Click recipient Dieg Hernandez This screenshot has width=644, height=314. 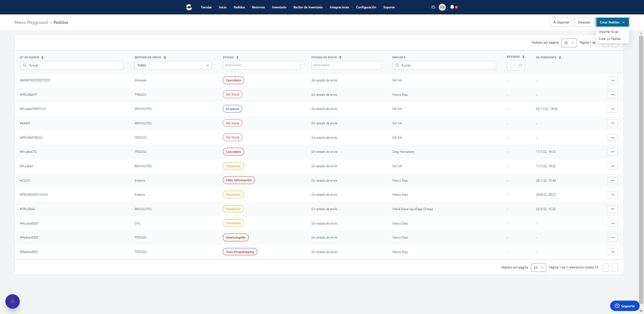pyautogui.click(x=404, y=152)
